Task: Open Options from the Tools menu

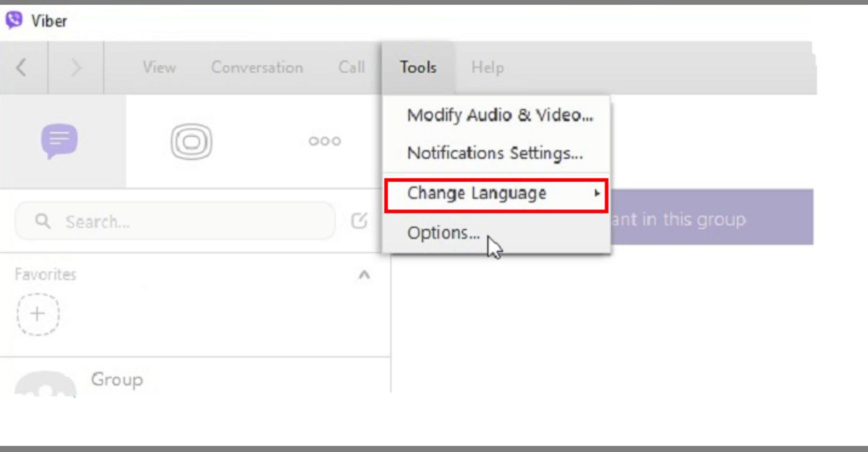Action: point(443,233)
